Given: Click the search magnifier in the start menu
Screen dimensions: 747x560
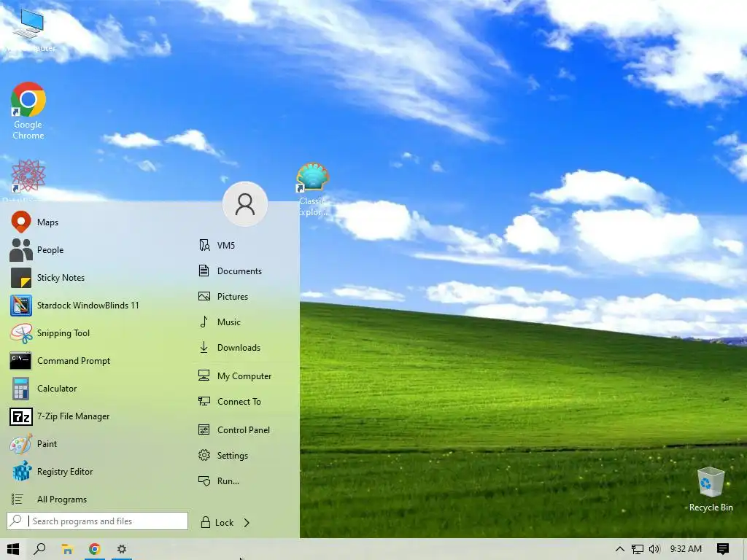Looking at the screenshot, I should pos(16,521).
